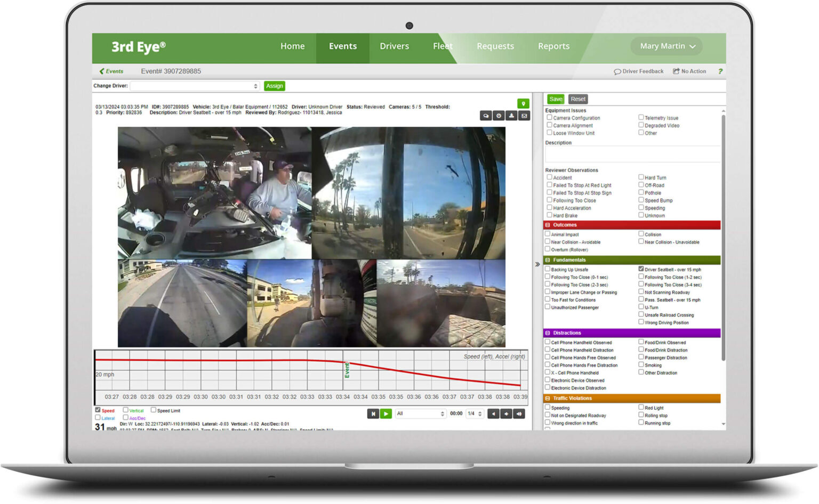Check the U-Turn box
This screenshot has width=819, height=504.
click(x=641, y=306)
